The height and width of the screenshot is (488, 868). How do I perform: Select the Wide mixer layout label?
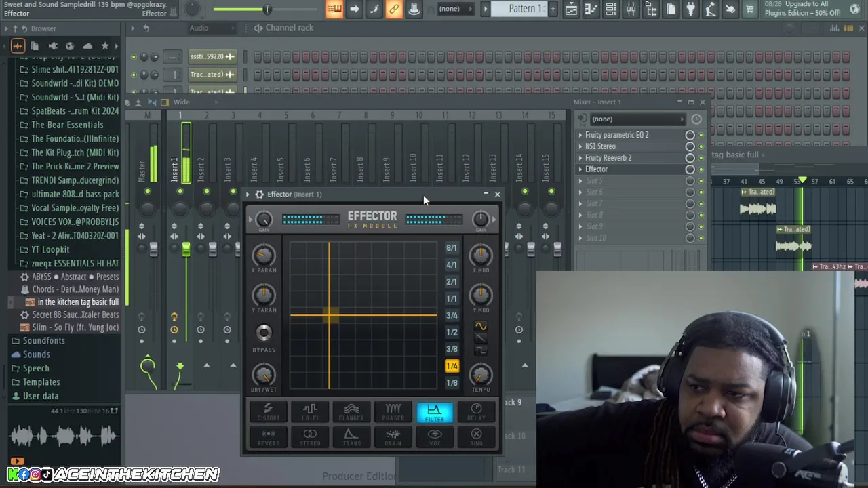pos(181,102)
